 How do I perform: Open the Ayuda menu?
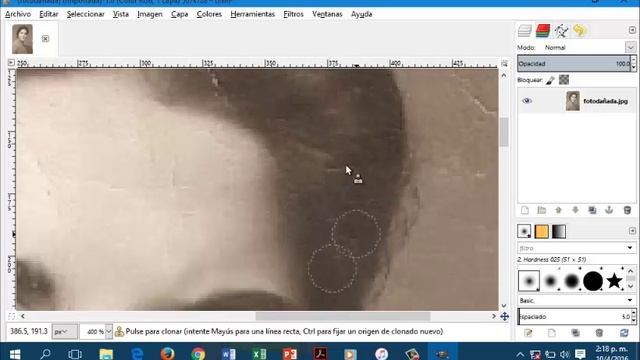click(362, 14)
